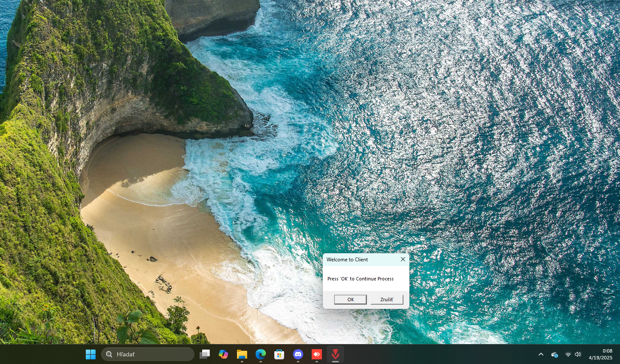Open the clock and date panel
The height and width of the screenshot is (364, 620).
[x=600, y=354]
